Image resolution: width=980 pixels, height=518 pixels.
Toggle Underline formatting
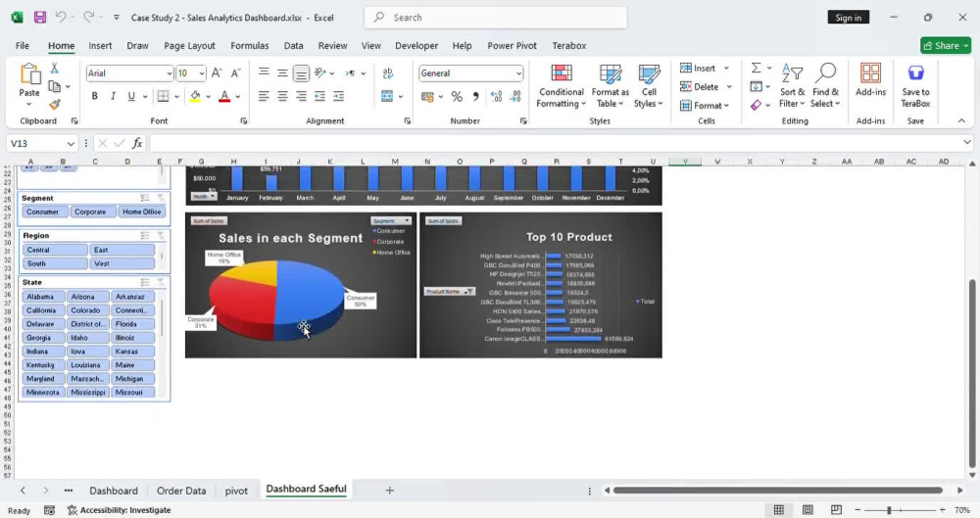[x=131, y=96]
